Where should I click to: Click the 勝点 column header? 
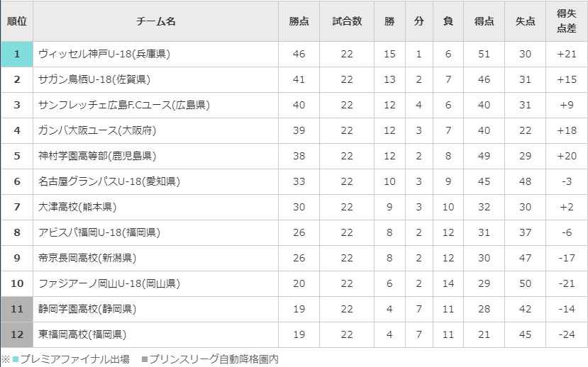(299, 21)
